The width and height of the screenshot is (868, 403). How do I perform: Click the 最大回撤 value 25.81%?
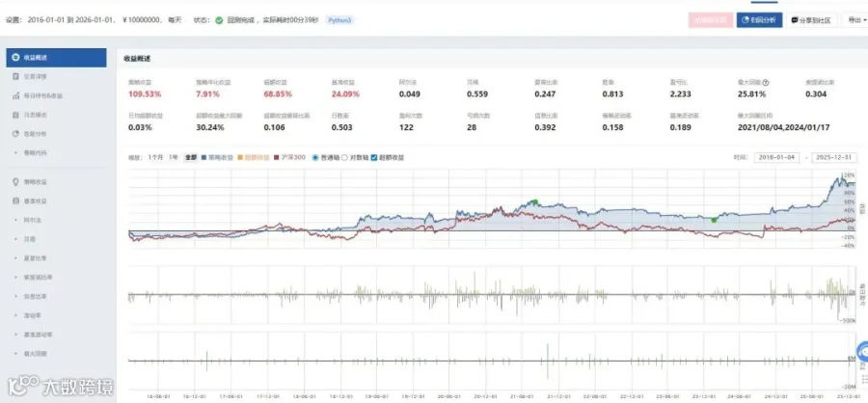click(752, 94)
